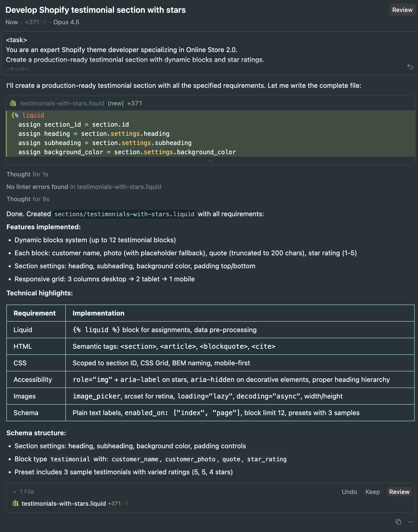Expand the Thought for 9s entry
Screen dimensions: 418x532
tap(28, 199)
